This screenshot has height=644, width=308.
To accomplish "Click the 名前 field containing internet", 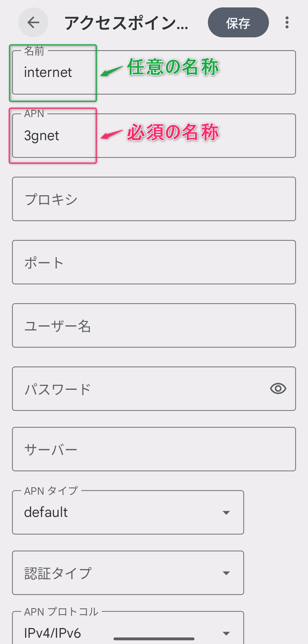I will pyautogui.click(x=154, y=72).
